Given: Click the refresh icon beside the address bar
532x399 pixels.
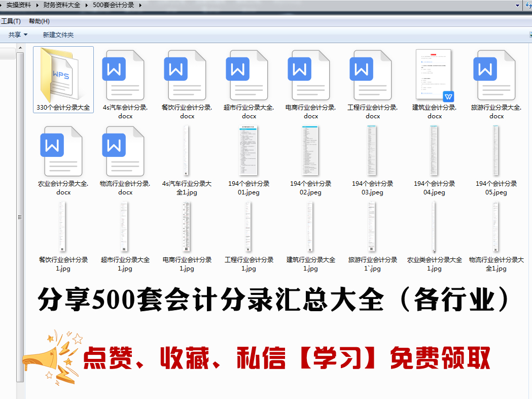Looking at the screenshot, I should (x=528, y=5).
